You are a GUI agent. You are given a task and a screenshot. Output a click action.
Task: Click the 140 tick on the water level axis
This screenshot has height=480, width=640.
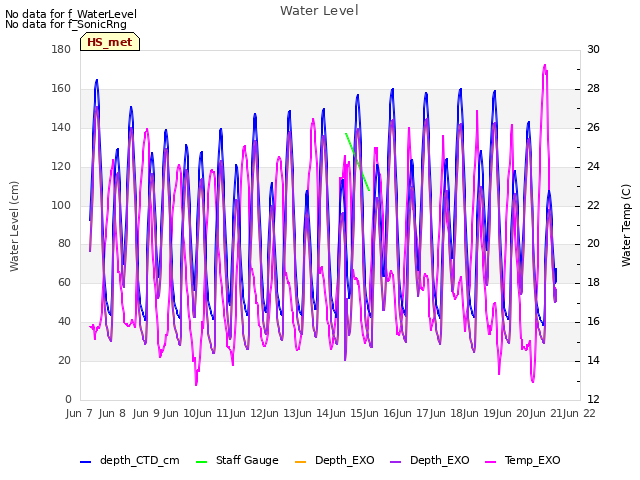61,127
